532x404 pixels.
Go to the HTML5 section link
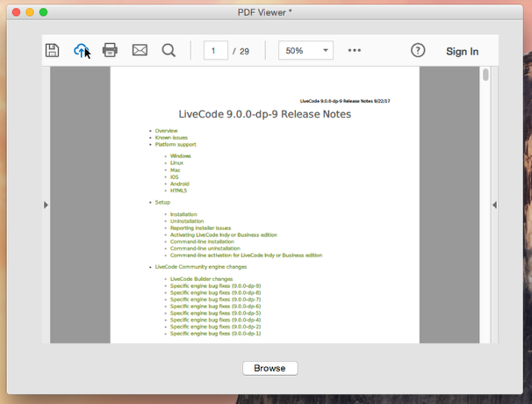click(178, 191)
